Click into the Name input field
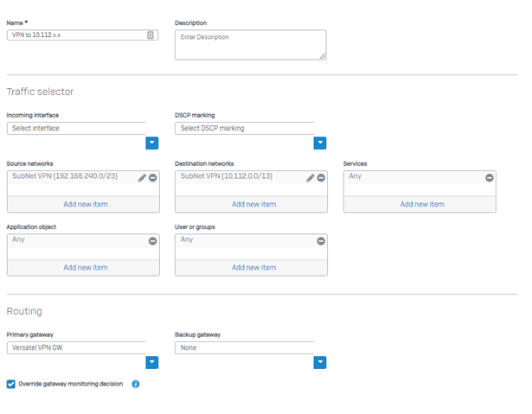Image resolution: width=532 pixels, height=414 pixels. tap(77, 35)
